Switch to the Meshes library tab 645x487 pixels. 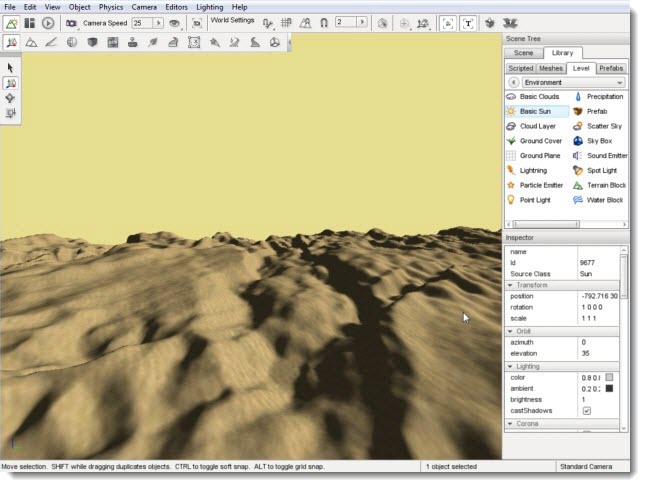coord(553,68)
